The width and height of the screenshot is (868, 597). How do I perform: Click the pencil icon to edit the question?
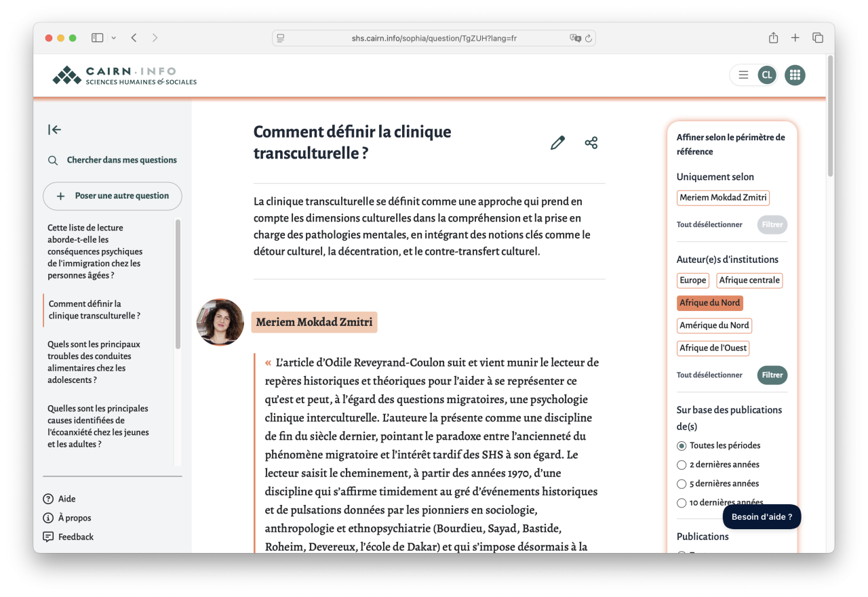(x=557, y=142)
